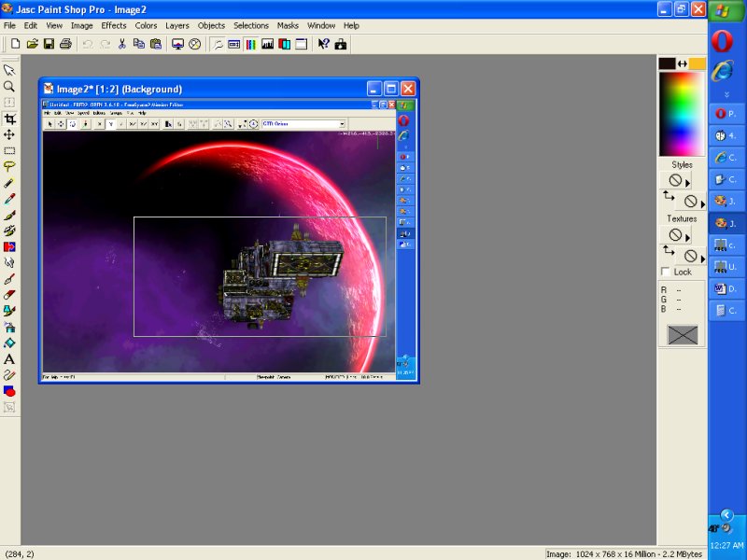Select the Color Replacer tool
Viewport: 747px width, 560px height.
click(x=9, y=246)
